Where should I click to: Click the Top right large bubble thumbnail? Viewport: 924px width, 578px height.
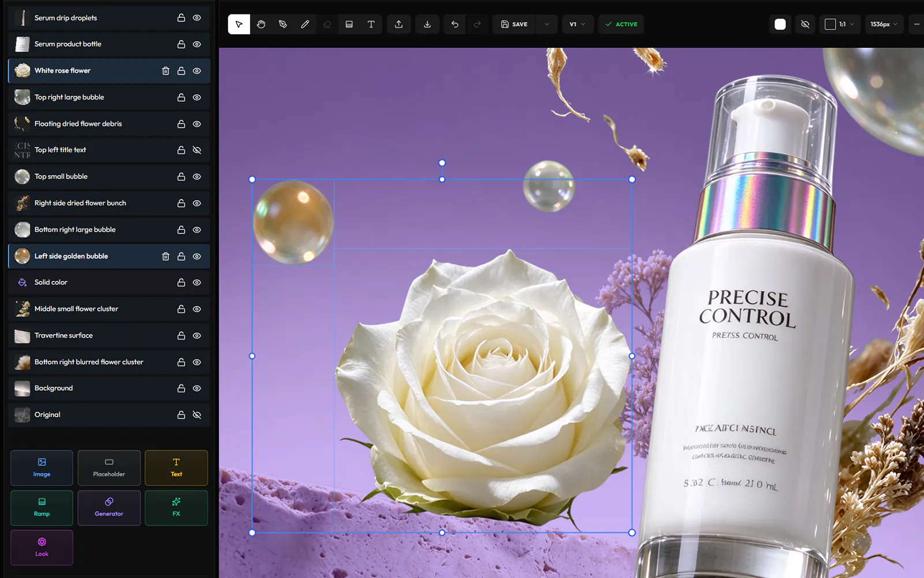pyautogui.click(x=23, y=97)
